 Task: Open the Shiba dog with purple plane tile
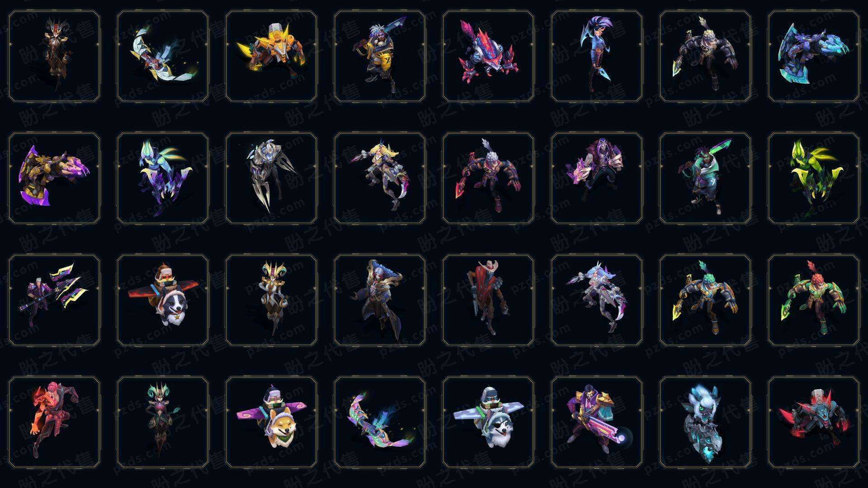[x=271, y=422]
